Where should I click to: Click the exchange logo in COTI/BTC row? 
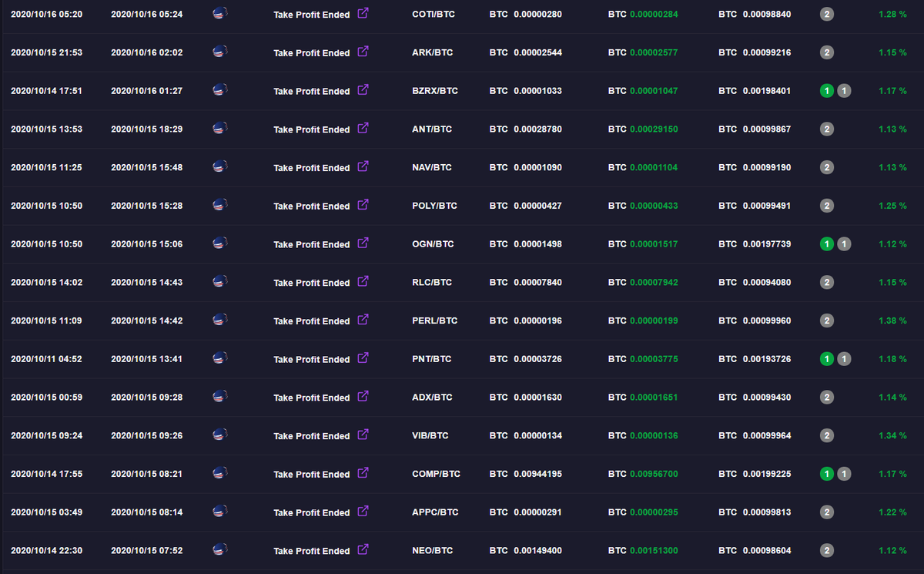click(x=219, y=13)
